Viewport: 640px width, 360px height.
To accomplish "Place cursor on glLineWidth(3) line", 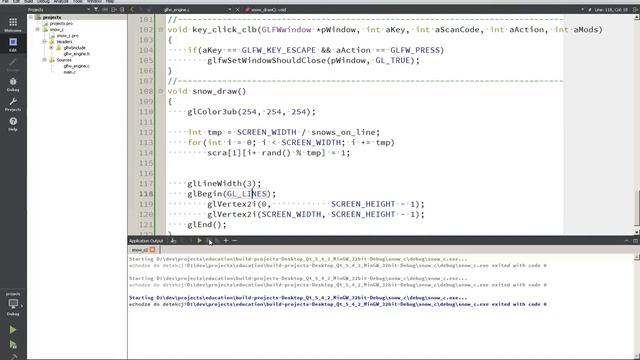I will [224, 184].
